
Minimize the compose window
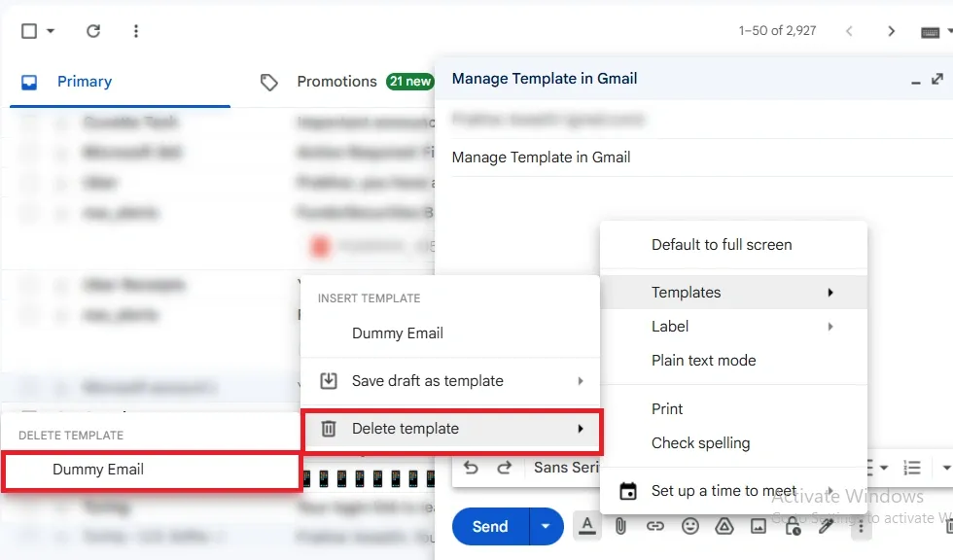pyautogui.click(x=915, y=81)
